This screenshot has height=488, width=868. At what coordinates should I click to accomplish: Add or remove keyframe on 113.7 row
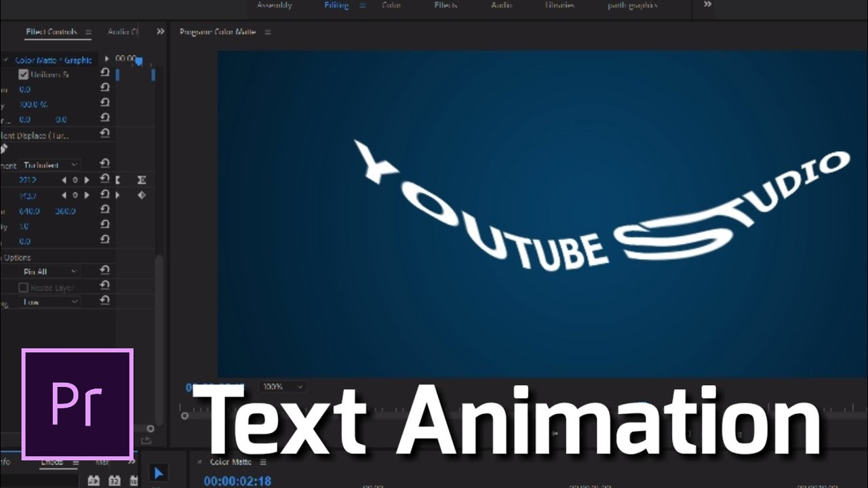coord(75,195)
